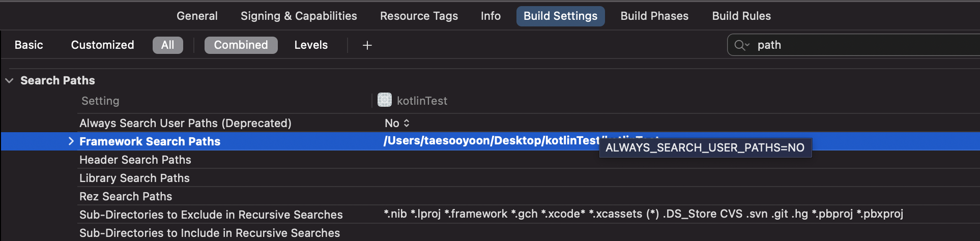Show All build settings
This screenshot has height=241, width=980.
(x=167, y=45)
